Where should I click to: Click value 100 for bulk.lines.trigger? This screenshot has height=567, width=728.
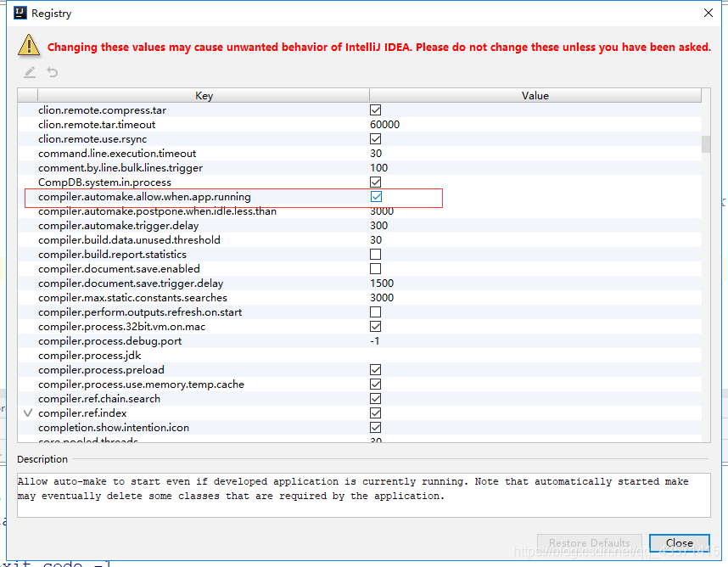coord(379,168)
